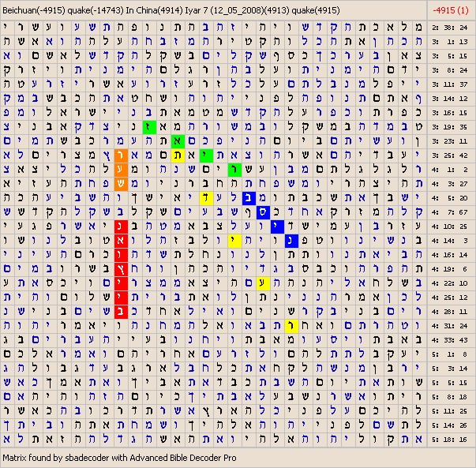Click verse reference 5: 1: 8
The image size is (476, 468).
450,354
